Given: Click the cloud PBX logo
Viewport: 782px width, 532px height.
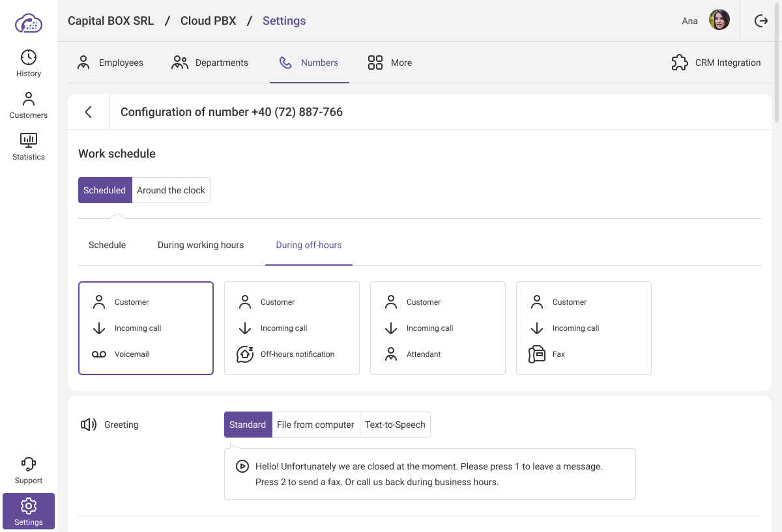Looking at the screenshot, I should pyautogui.click(x=29, y=23).
